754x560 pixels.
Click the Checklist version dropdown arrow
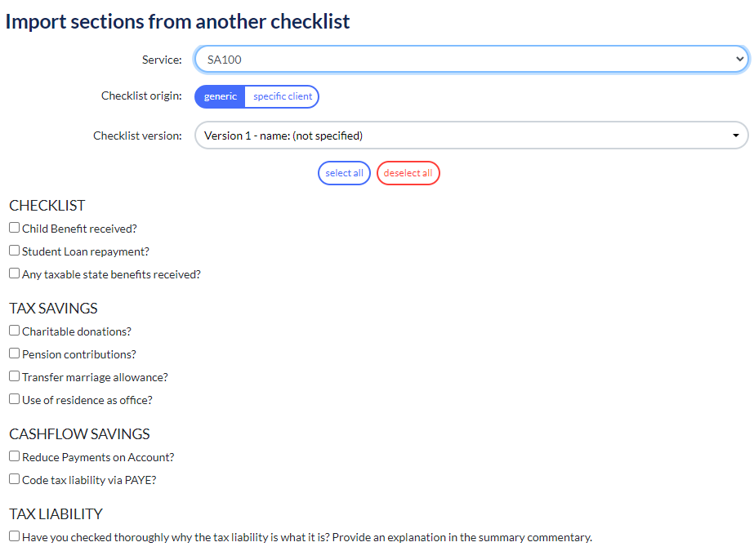735,136
